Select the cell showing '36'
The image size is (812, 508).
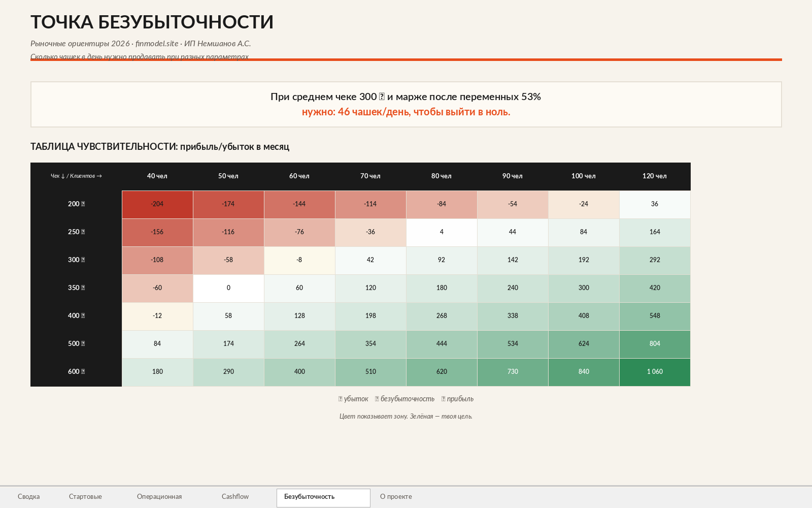click(x=655, y=204)
